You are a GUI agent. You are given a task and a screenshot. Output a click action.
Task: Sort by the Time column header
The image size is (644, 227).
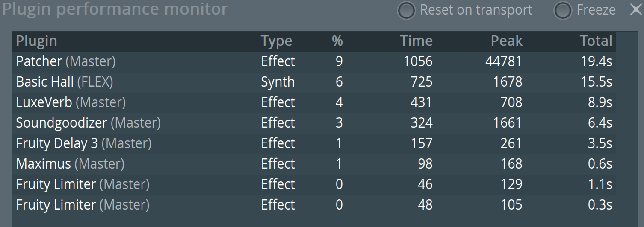pyautogui.click(x=416, y=41)
